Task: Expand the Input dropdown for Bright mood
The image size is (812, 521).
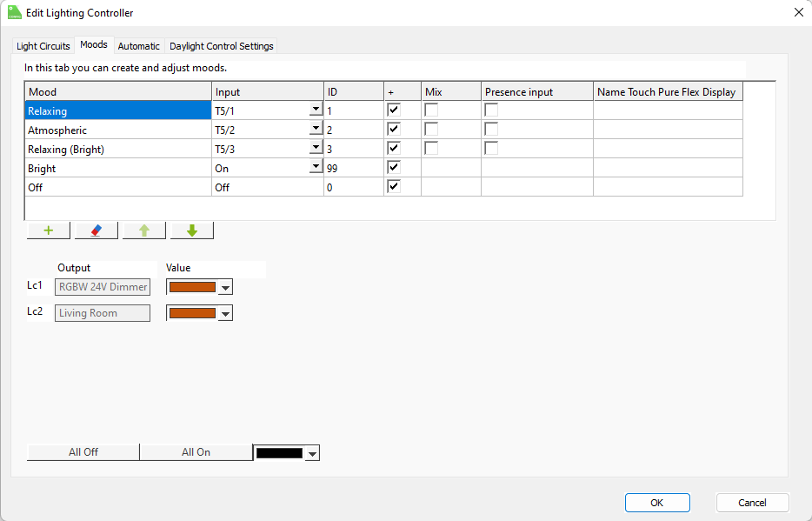Action: coord(315,168)
